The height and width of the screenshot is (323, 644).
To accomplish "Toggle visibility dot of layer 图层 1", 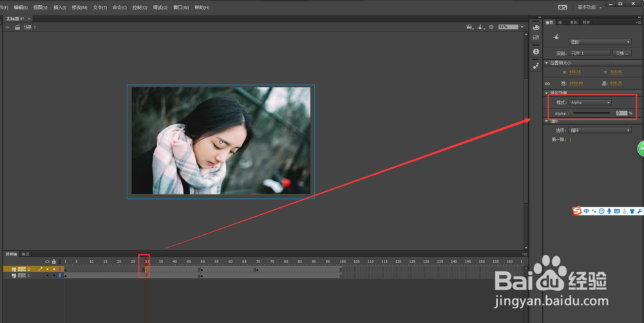I will pyautogui.click(x=47, y=276).
